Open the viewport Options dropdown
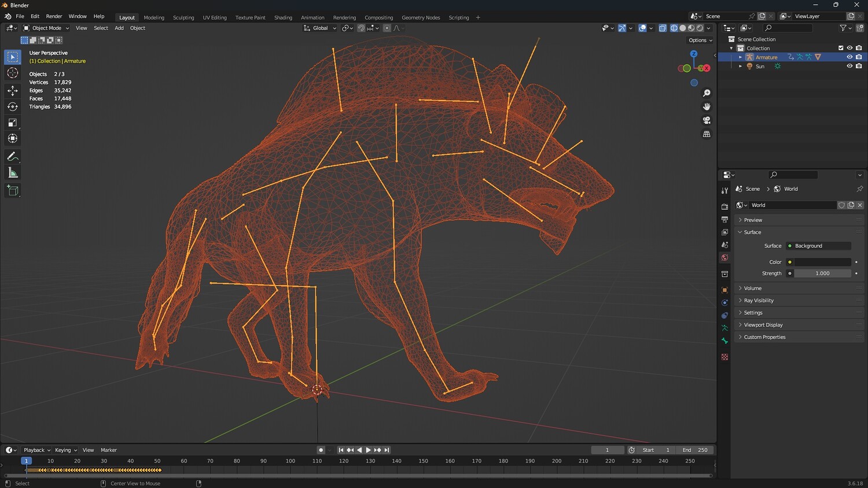 pos(700,40)
